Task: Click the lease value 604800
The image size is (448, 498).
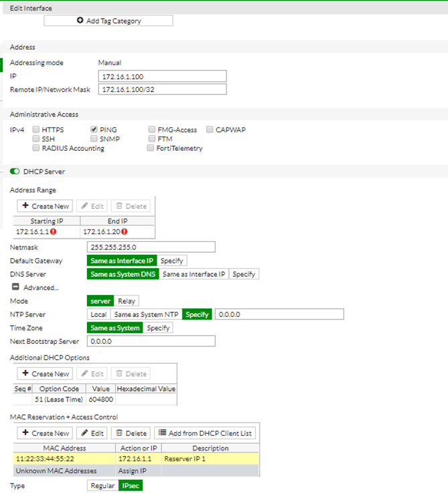Action: point(101,399)
